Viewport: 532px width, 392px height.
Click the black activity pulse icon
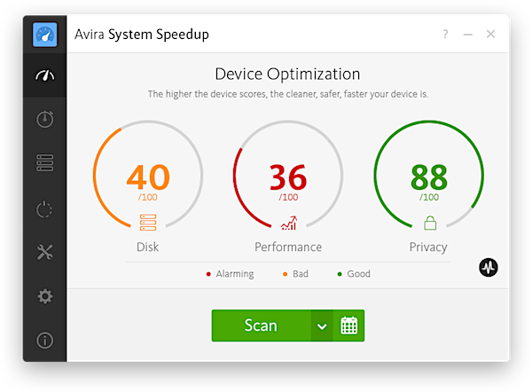click(x=489, y=267)
